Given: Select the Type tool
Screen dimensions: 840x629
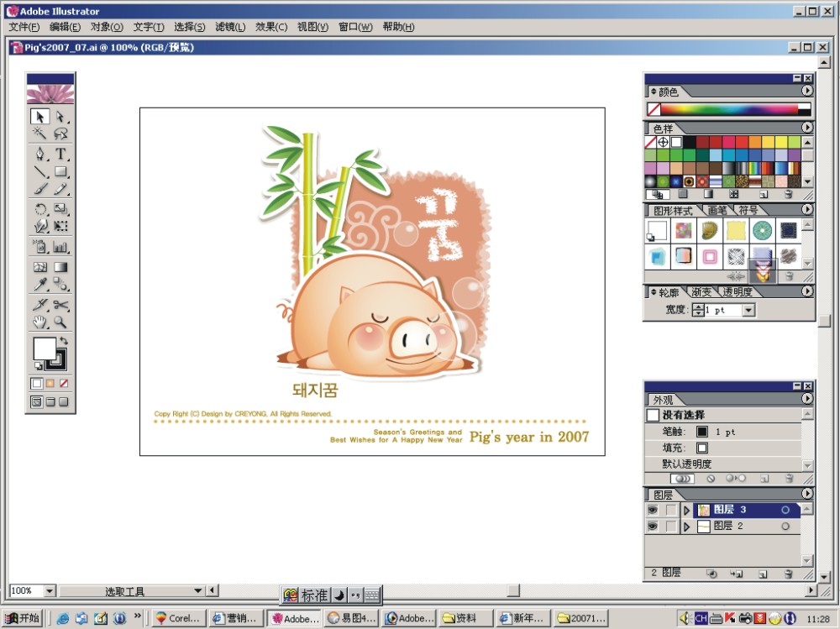Looking at the screenshot, I should tap(61, 154).
